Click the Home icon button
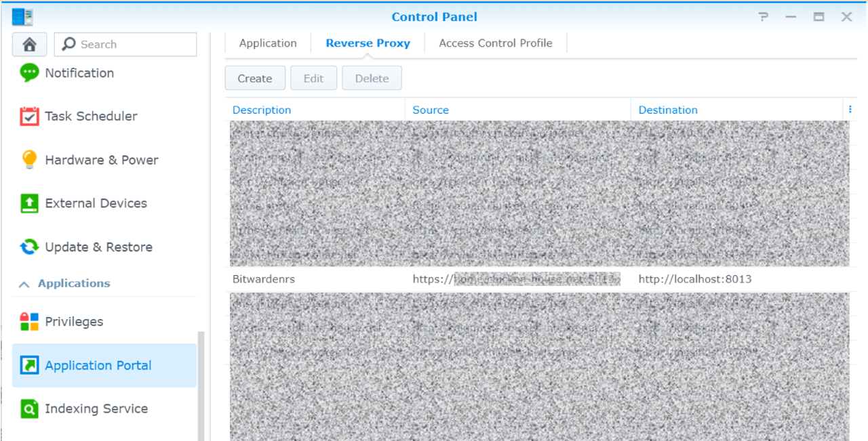Viewport: 868px width, 441px height. click(x=29, y=45)
